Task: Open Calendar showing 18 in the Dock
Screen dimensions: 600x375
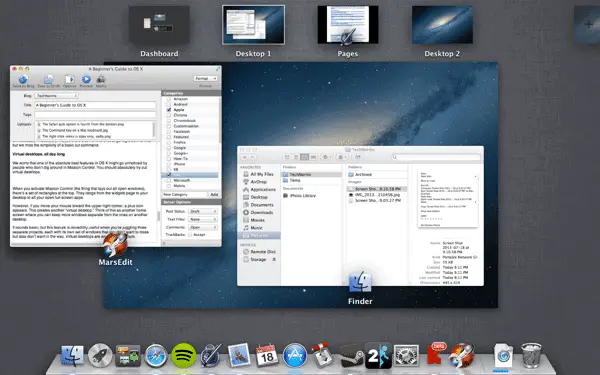Action: point(266,355)
